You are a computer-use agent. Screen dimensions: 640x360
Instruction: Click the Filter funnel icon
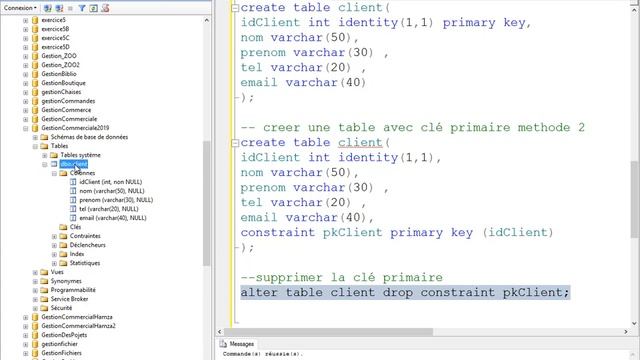point(82,8)
